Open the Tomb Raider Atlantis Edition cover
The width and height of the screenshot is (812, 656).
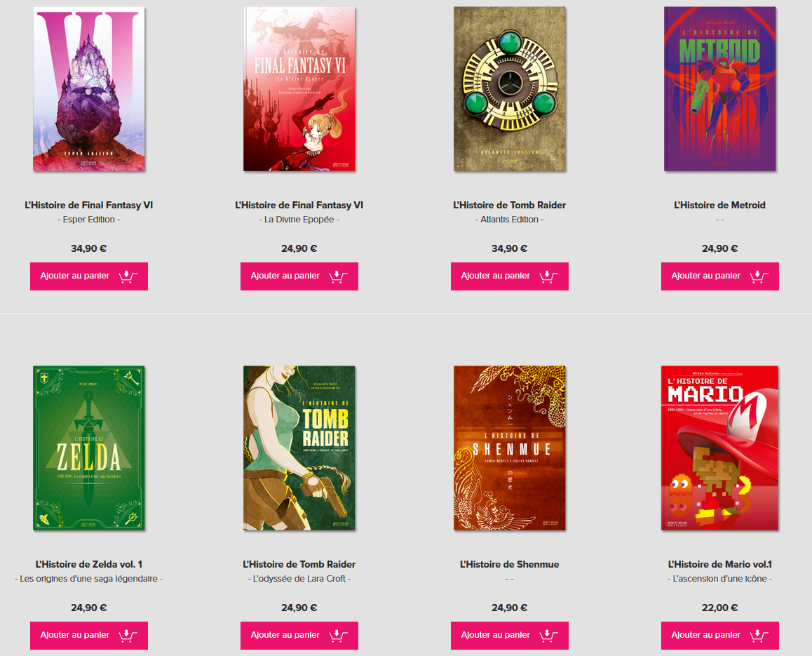coord(510,88)
